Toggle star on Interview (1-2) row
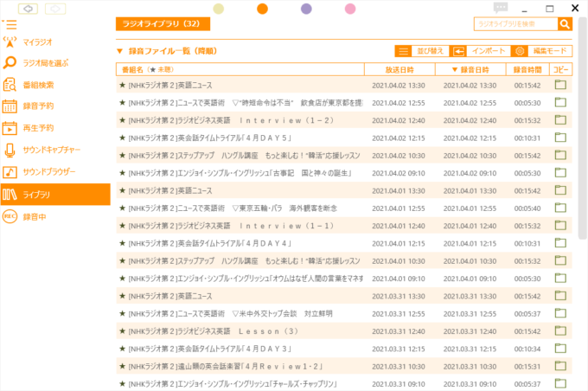The image size is (588, 391). [x=122, y=120]
